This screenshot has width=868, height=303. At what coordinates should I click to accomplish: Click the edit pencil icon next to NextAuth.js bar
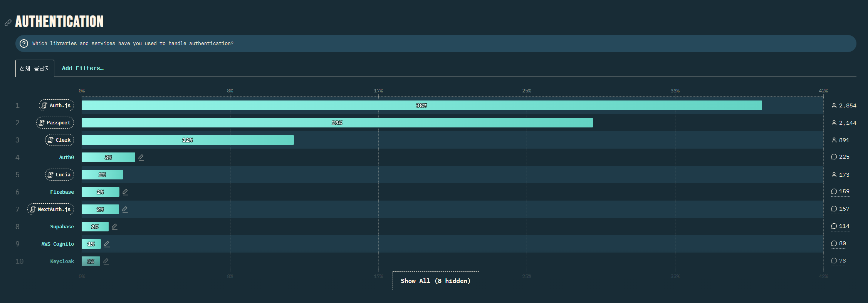click(x=125, y=209)
